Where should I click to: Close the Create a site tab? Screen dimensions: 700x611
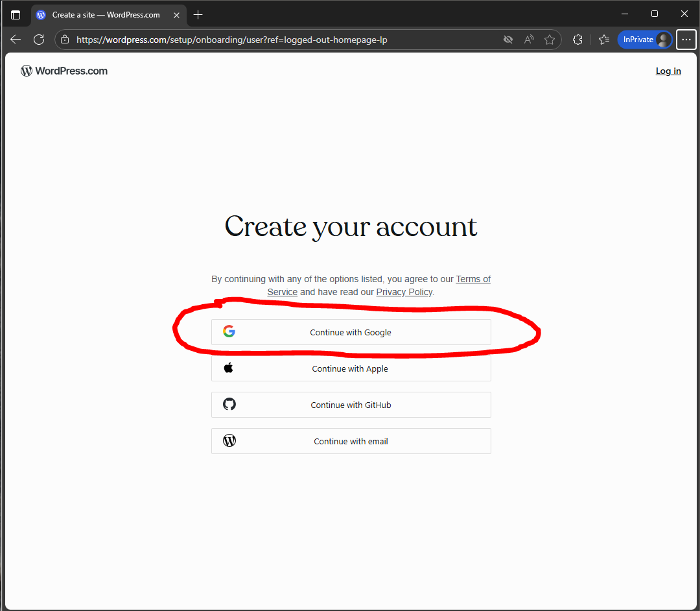[x=176, y=15]
